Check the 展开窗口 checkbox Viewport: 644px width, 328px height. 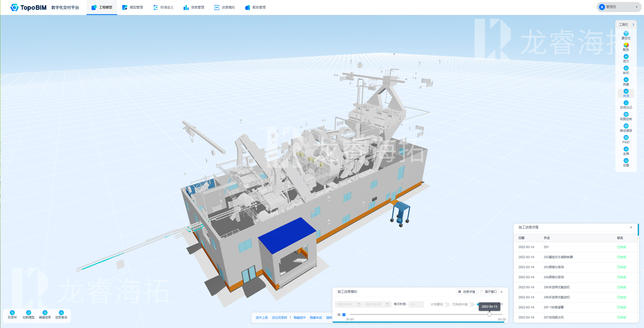click(481, 292)
